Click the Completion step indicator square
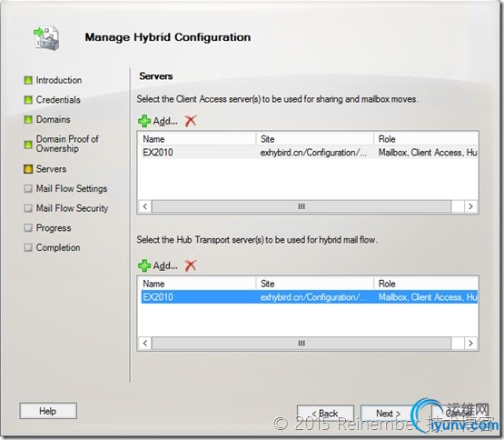This screenshot has width=504, height=440. (28, 247)
